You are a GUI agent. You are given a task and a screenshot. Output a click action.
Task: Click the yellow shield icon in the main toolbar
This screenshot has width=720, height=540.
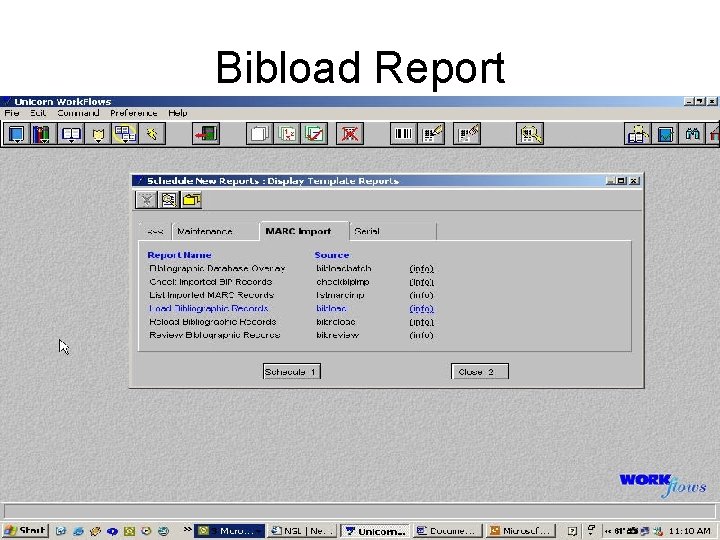tap(98, 134)
